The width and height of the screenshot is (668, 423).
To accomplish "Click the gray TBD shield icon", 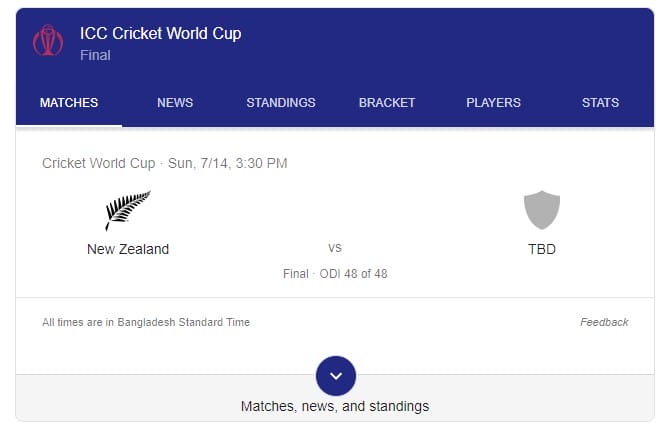I will coord(541,210).
